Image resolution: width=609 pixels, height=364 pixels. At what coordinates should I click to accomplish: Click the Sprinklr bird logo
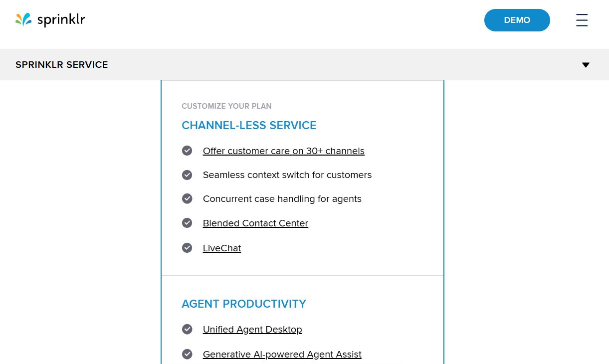(23, 20)
